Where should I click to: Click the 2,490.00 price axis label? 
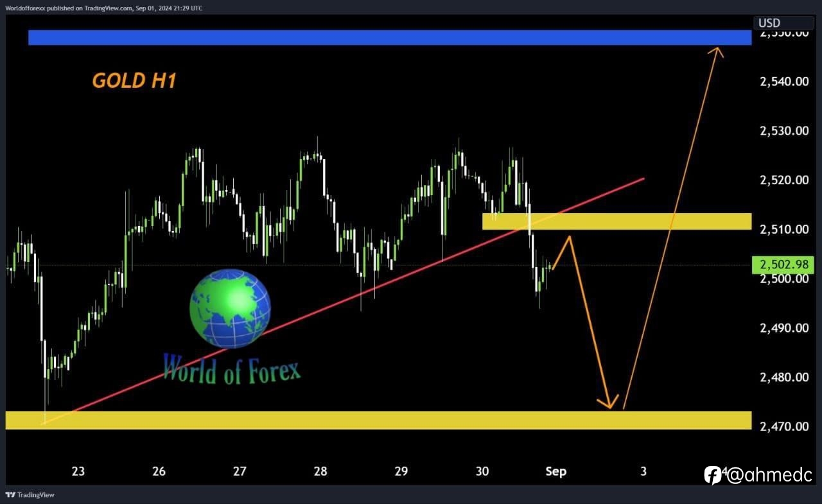click(783, 328)
